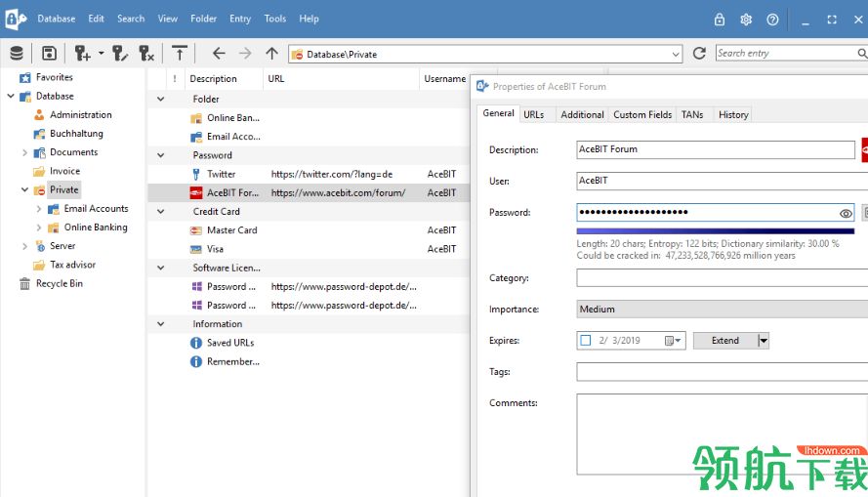Switch to the URLs tab
868x497 pixels.
pos(534,114)
